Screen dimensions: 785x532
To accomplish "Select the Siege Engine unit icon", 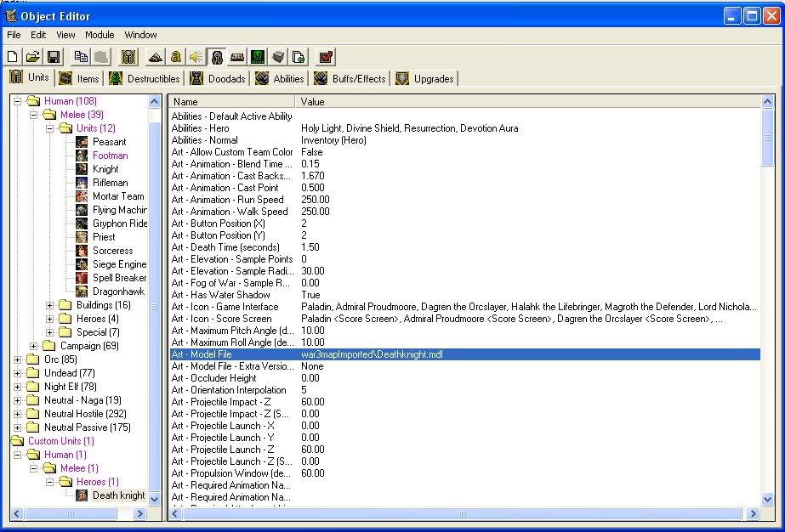I will coord(82,264).
